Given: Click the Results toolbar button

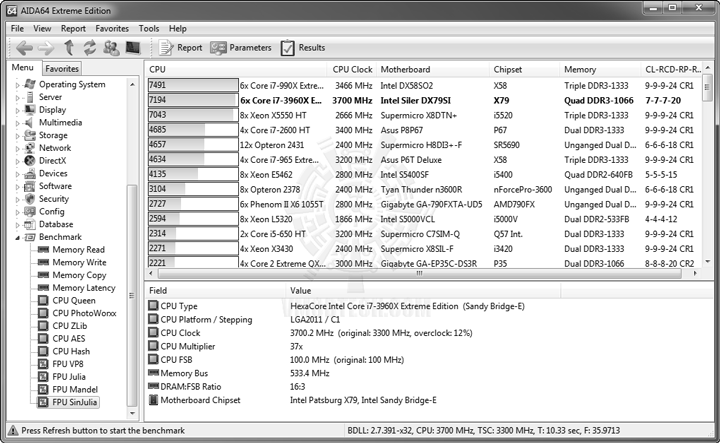Looking at the screenshot, I should [x=303, y=47].
